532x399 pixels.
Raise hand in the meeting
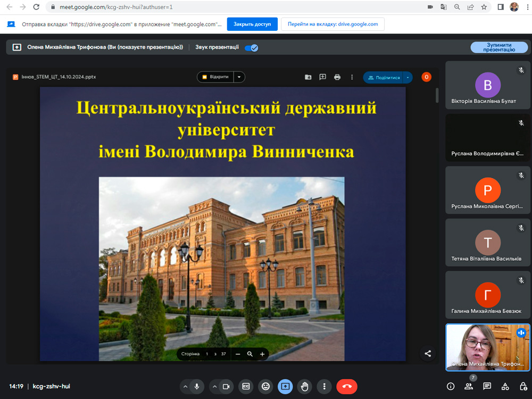[x=304, y=386]
